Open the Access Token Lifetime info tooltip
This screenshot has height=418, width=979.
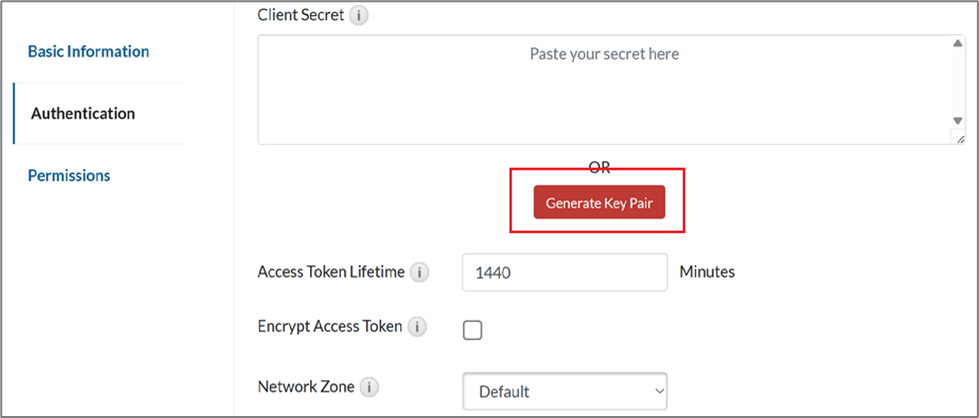pos(420,272)
